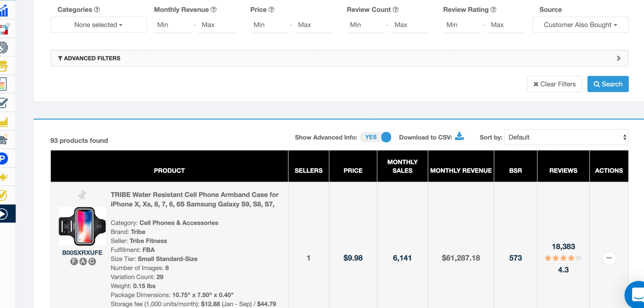The image size is (644, 308).
Task: Click the Clear Filters button
Action: point(554,84)
